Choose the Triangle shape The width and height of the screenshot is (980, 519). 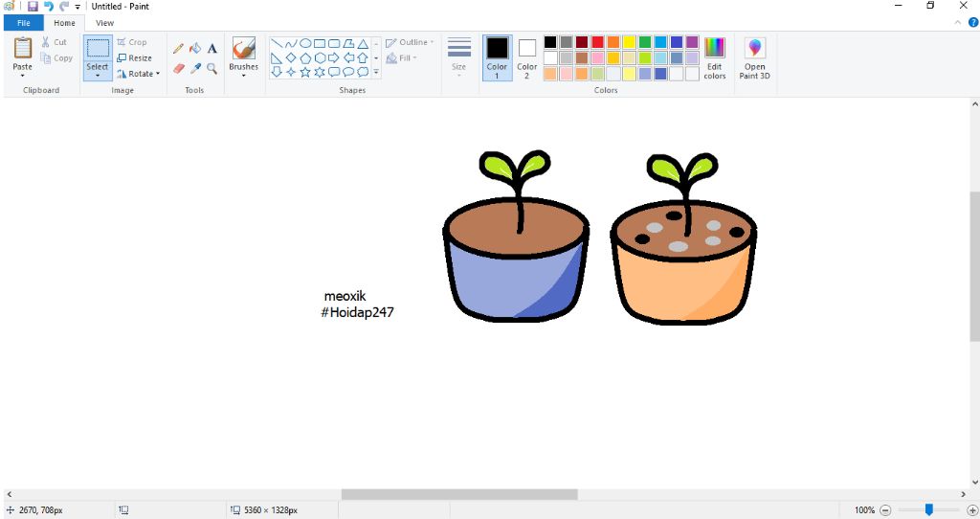click(x=363, y=44)
